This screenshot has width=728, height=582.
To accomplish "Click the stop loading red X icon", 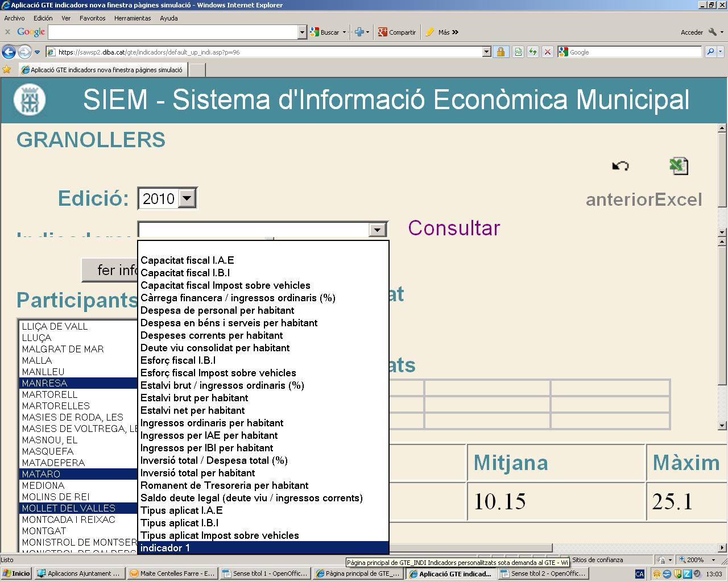I will point(548,52).
